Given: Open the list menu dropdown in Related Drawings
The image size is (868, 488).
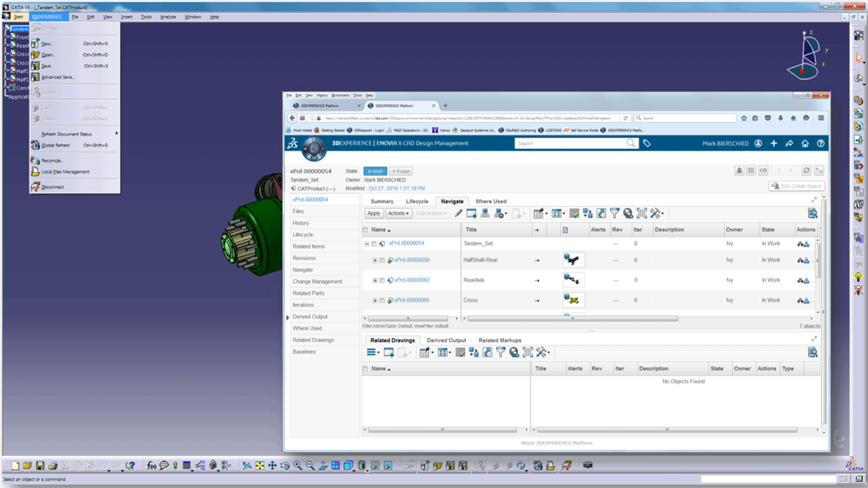Looking at the screenshot, I should pos(373,352).
